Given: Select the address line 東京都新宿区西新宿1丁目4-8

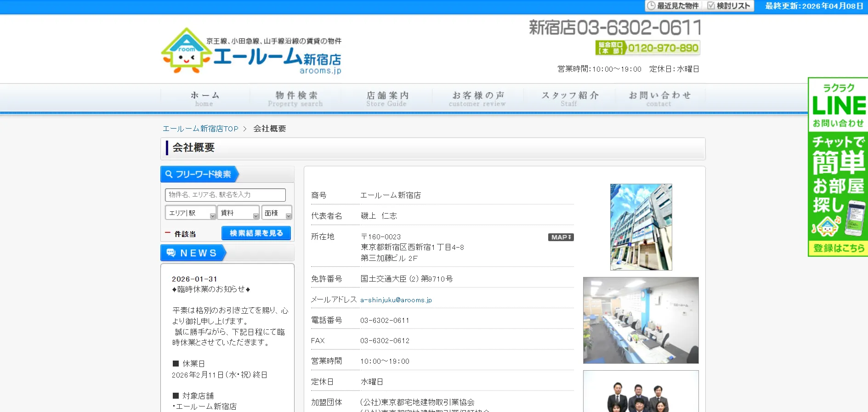Looking at the screenshot, I should pos(412,248).
